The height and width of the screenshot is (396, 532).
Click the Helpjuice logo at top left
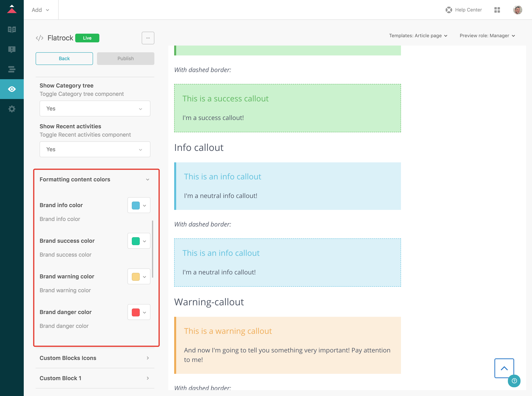point(12,10)
